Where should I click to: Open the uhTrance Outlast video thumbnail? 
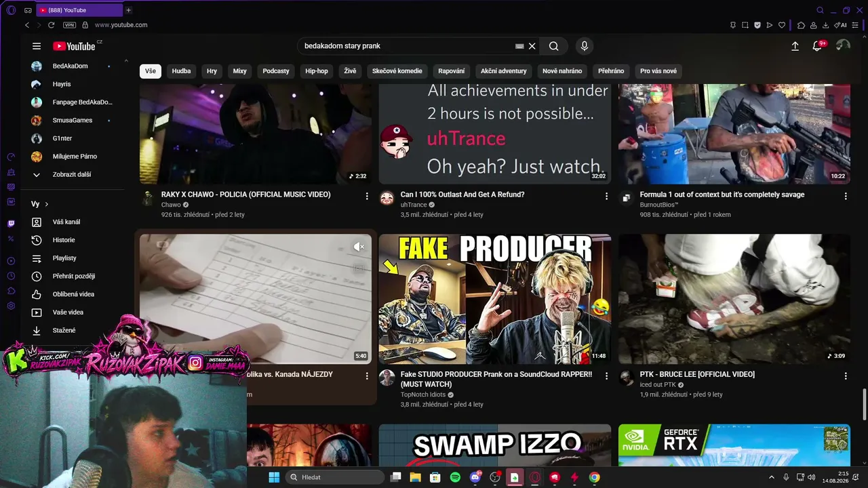coord(495,134)
